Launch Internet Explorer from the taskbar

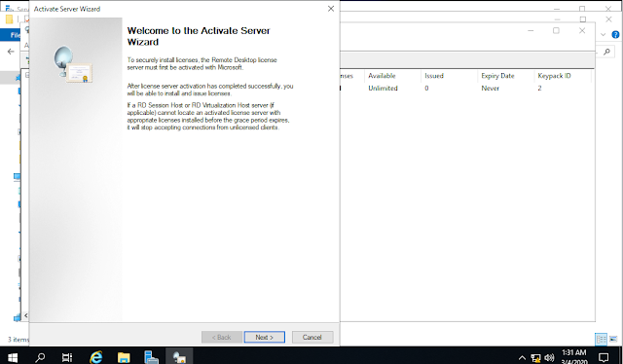[95, 357]
